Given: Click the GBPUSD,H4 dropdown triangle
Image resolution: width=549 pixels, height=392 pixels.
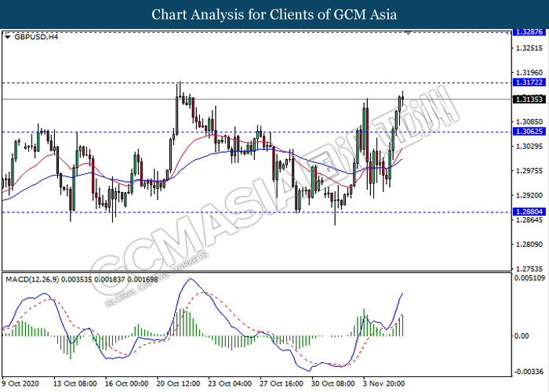Looking at the screenshot, I should click(8, 37).
